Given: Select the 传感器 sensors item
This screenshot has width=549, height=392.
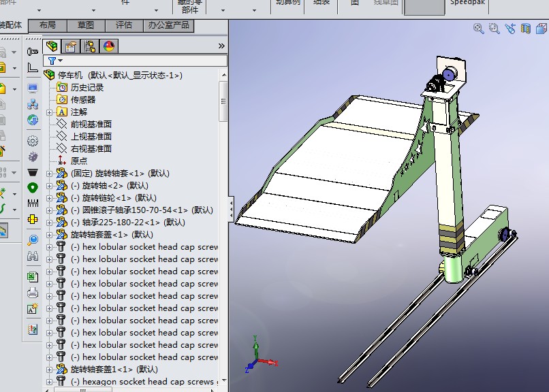Looking at the screenshot, I should (83, 99).
